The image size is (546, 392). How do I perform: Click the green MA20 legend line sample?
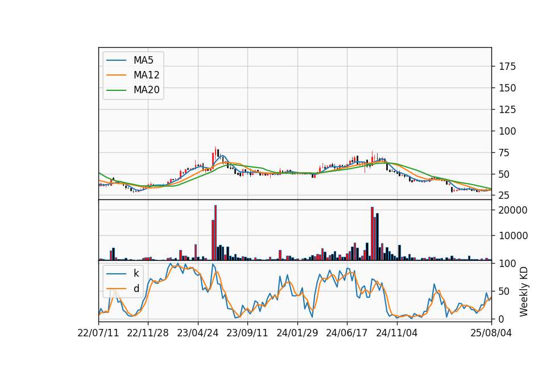pyautogui.click(x=116, y=90)
